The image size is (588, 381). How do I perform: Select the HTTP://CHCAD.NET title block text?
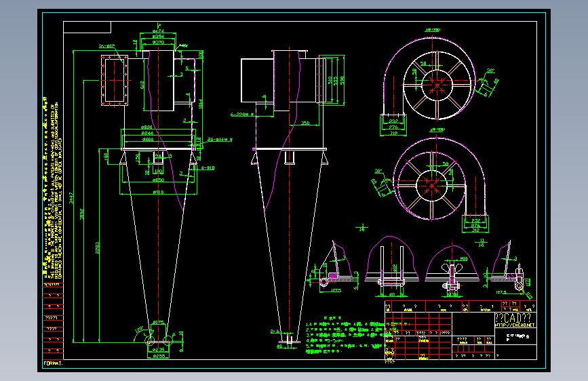tap(515, 325)
